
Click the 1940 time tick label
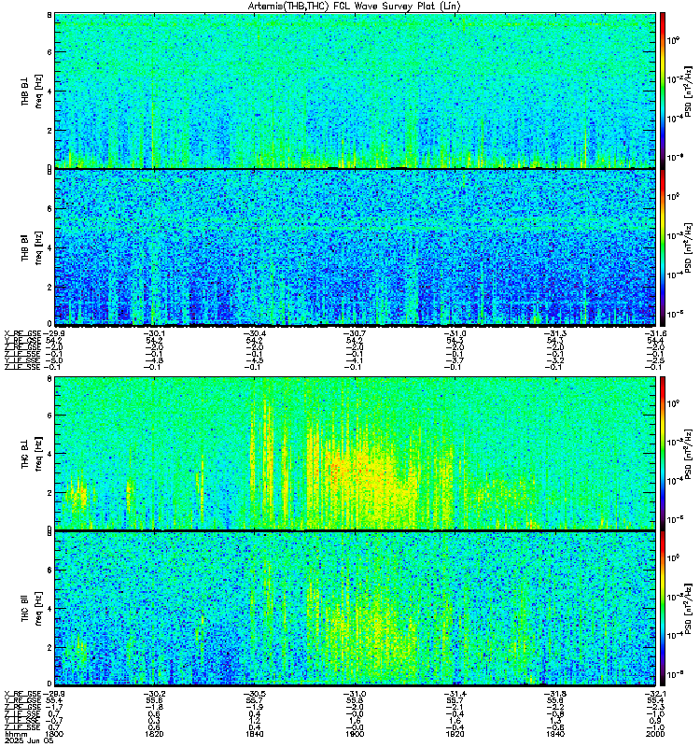pyautogui.click(x=555, y=734)
